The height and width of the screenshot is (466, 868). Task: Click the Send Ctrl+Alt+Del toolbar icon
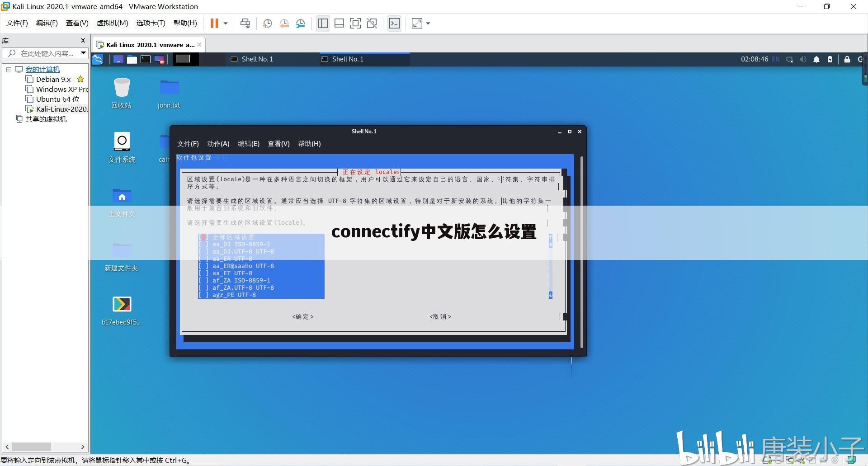(x=245, y=23)
